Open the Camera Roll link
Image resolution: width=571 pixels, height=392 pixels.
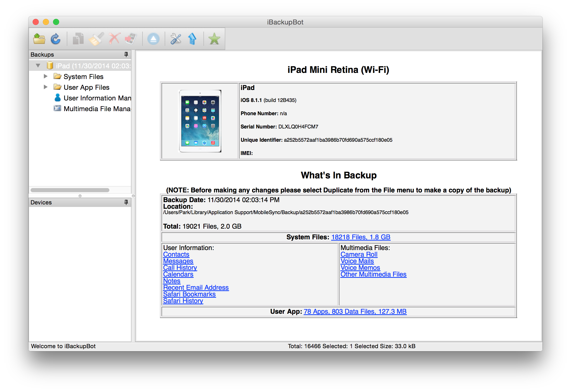[359, 254]
